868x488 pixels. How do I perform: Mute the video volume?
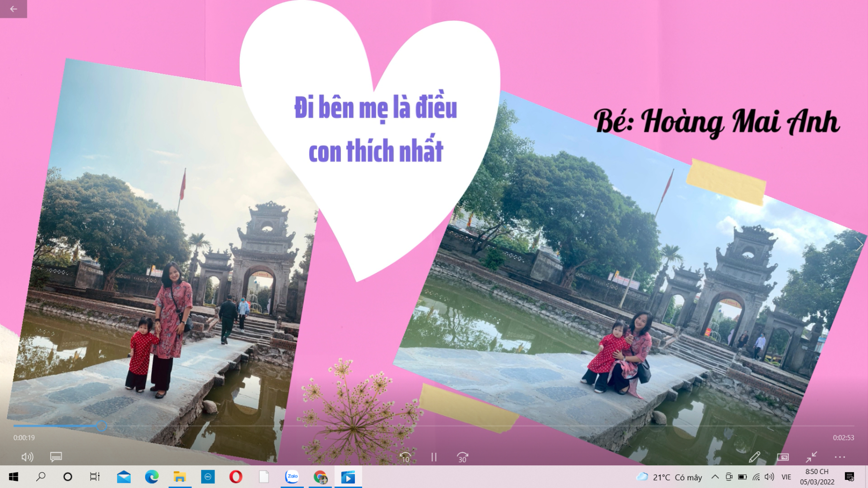27,457
